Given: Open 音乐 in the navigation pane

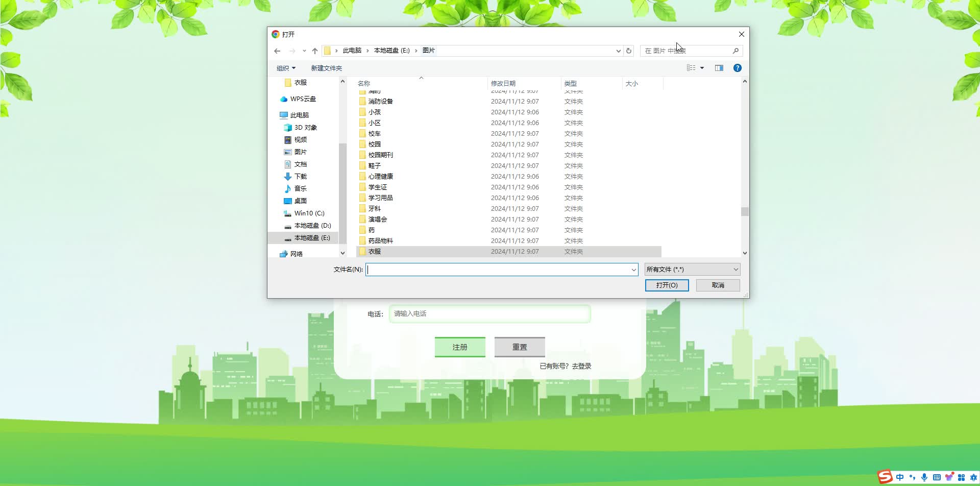Looking at the screenshot, I should (x=296, y=189).
